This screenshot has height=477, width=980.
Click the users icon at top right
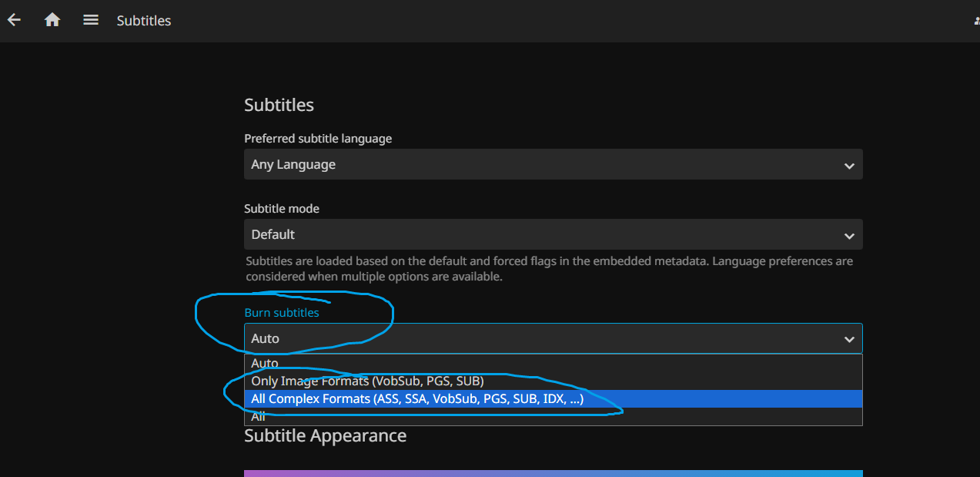975,21
